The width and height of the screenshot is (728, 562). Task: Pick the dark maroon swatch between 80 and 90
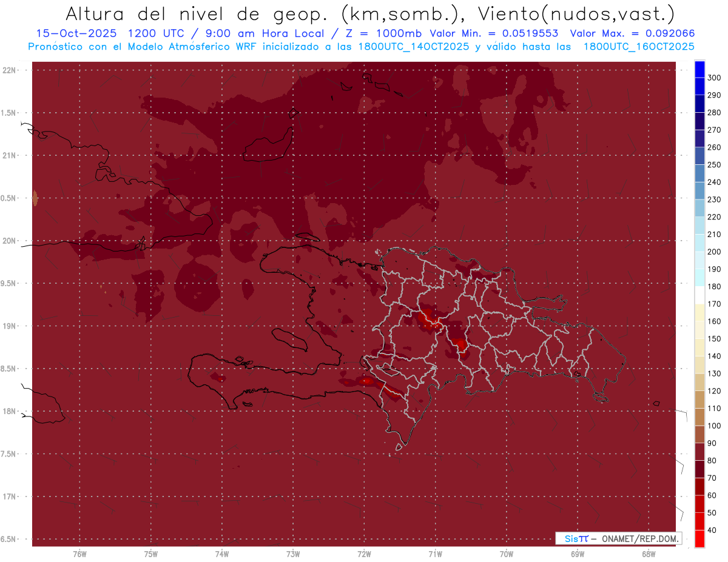pos(699,452)
